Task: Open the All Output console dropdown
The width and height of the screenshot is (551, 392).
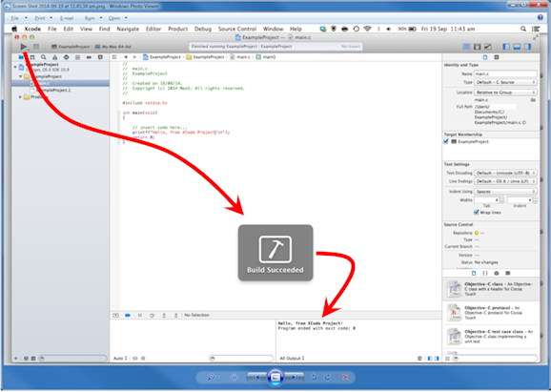Action: [292, 359]
